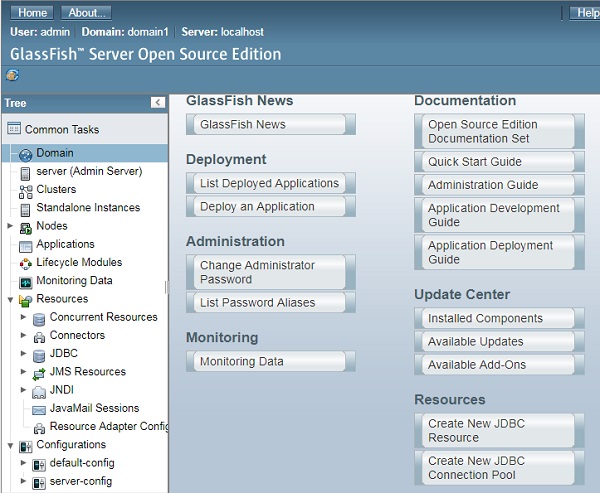The width and height of the screenshot is (600, 493).
Task: Collapse the Configurations tree node
Action: point(10,446)
